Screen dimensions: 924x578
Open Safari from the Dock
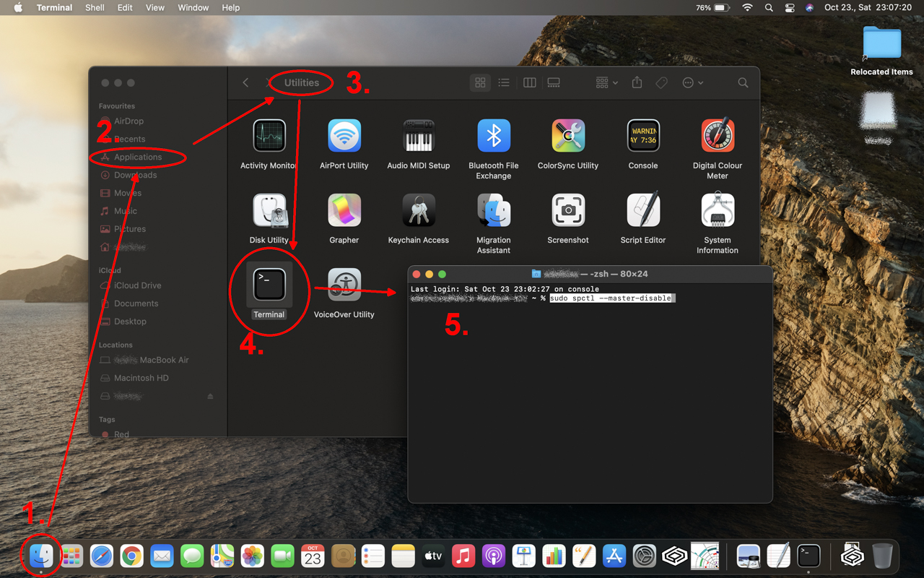(x=102, y=556)
